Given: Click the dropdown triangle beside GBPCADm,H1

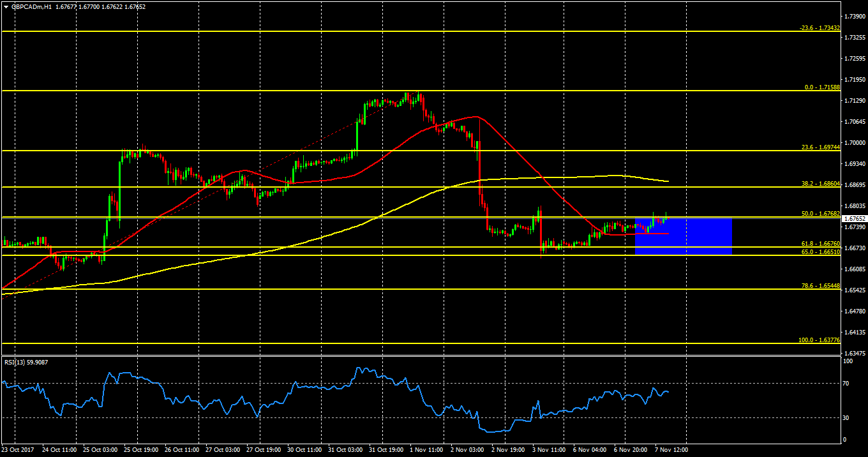Looking at the screenshot, I should (6, 6).
